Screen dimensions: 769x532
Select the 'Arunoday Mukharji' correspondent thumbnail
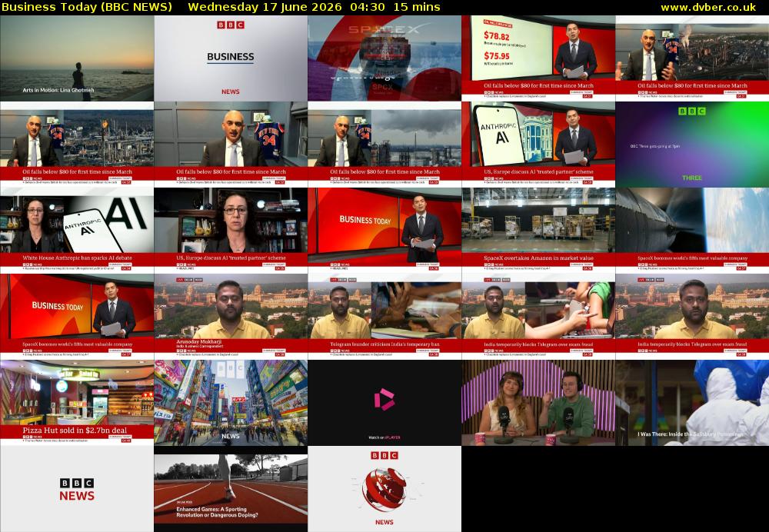[231, 317]
